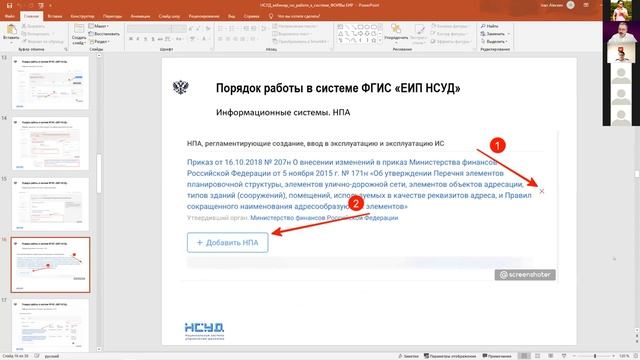
Task: Click the 'Что вы хотите сделать' search box
Action: [298, 16]
